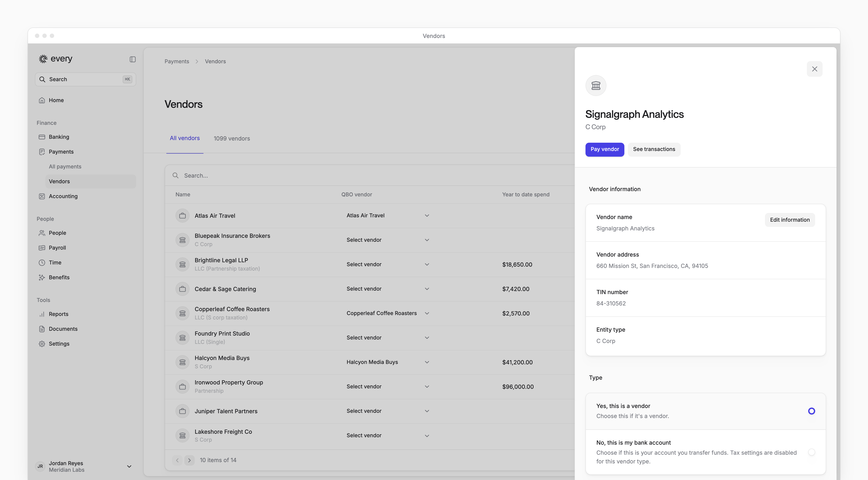The height and width of the screenshot is (480, 868).
Task: Collapse the sidebar panel icon
Action: coord(133,59)
